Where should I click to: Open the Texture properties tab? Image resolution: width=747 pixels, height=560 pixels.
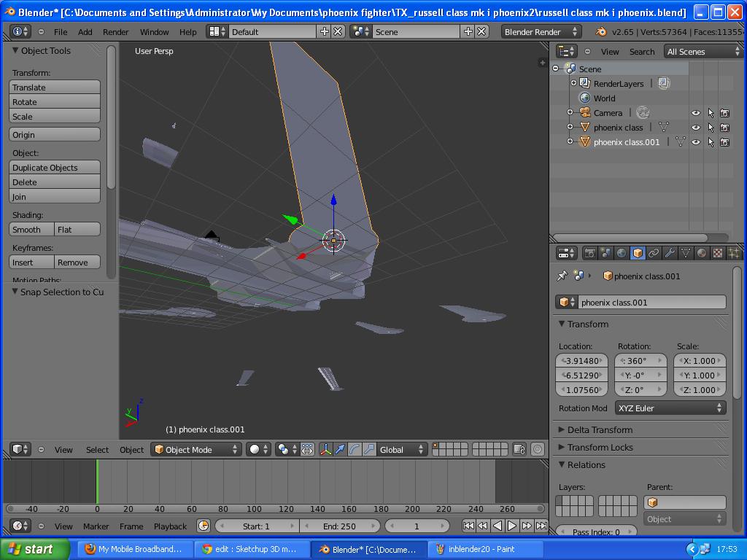[x=716, y=253]
